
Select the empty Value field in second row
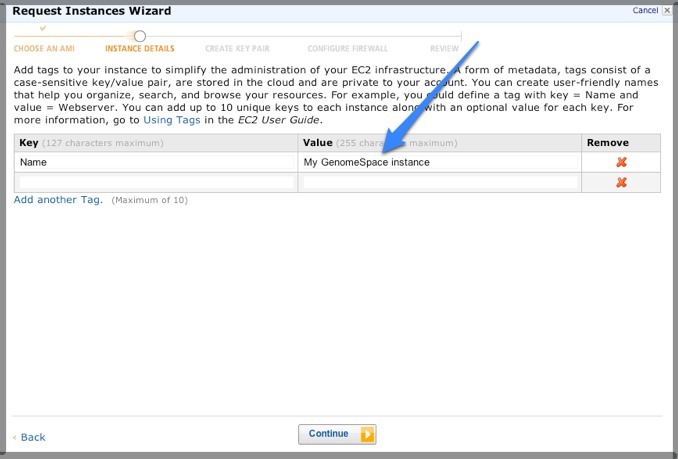pyautogui.click(x=440, y=182)
